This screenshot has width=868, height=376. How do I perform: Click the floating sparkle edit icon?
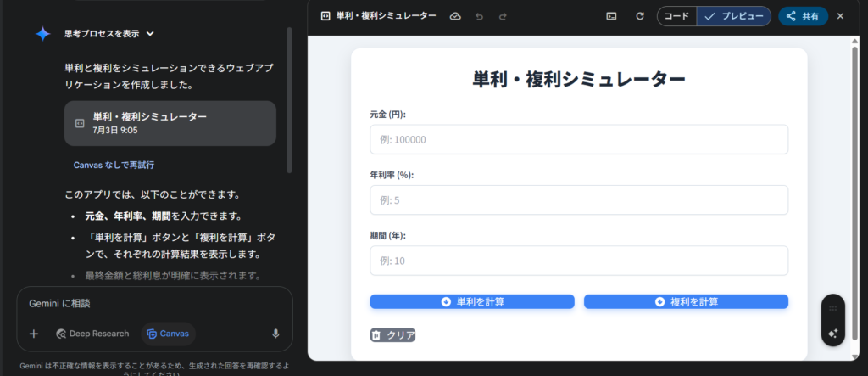click(832, 334)
